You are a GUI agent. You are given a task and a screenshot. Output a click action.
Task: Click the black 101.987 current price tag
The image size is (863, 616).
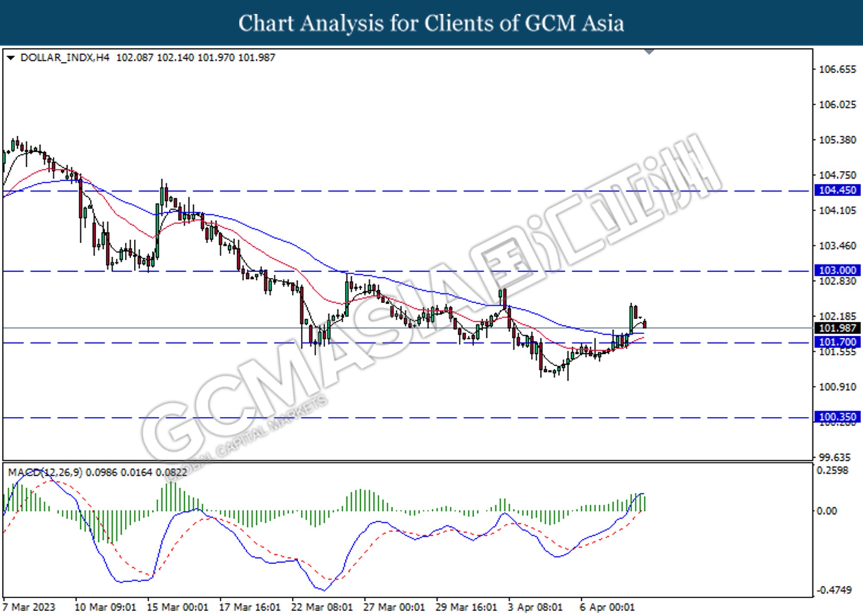(x=837, y=328)
